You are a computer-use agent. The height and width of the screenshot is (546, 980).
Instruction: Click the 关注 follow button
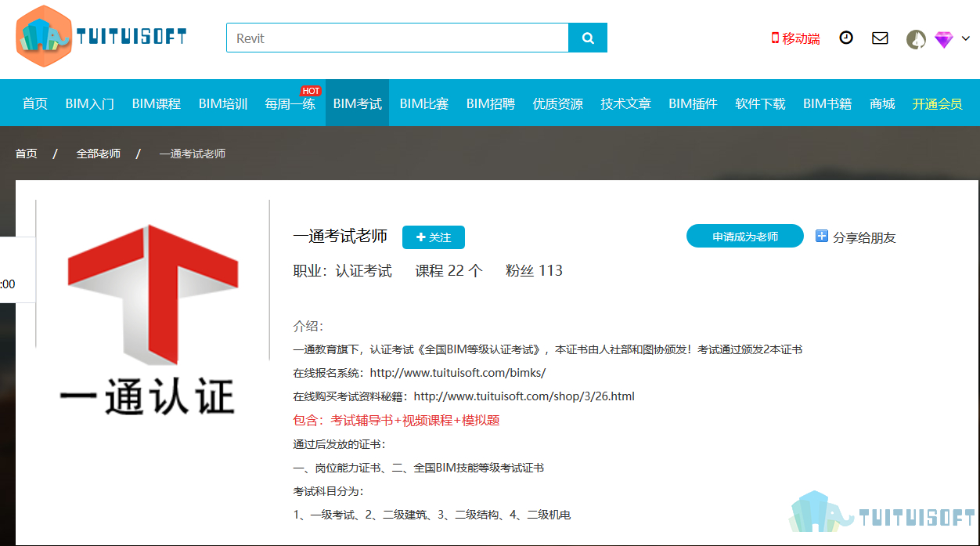[434, 237]
